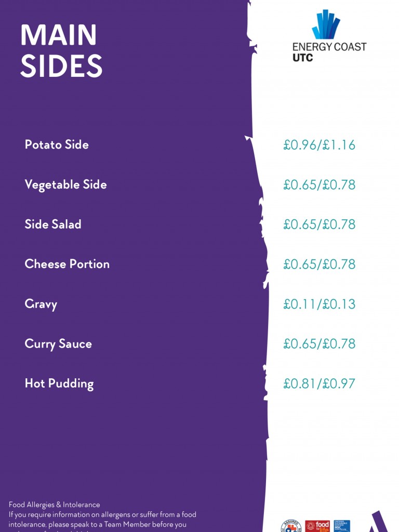Select the Curry Sauce item
This screenshot has width=399, height=532.
point(58,344)
